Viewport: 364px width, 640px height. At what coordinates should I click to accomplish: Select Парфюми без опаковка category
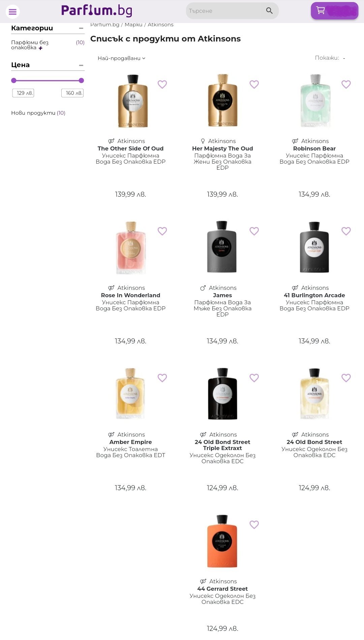[30, 45]
